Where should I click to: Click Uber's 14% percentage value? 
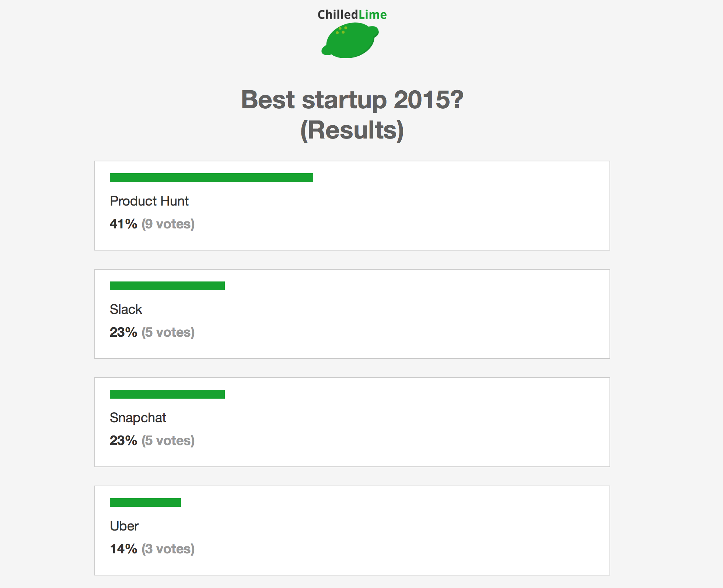(x=123, y=549)
